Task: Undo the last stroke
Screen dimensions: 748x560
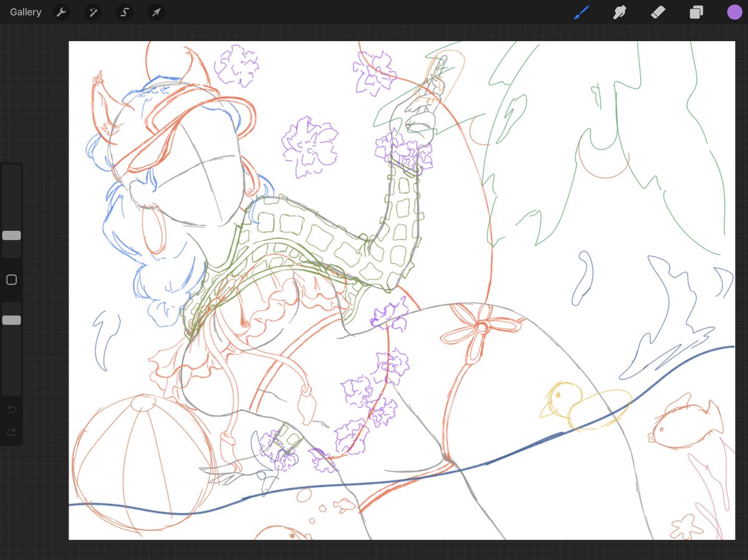Action: [x=11, y=409]
